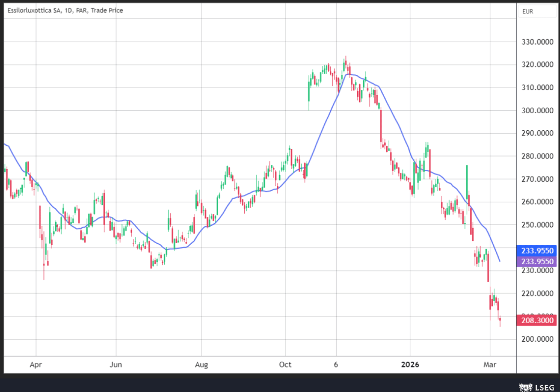Click the 330.0000 price axis label
The width and height of the screenshot is (560, 392).
(537, 42)
